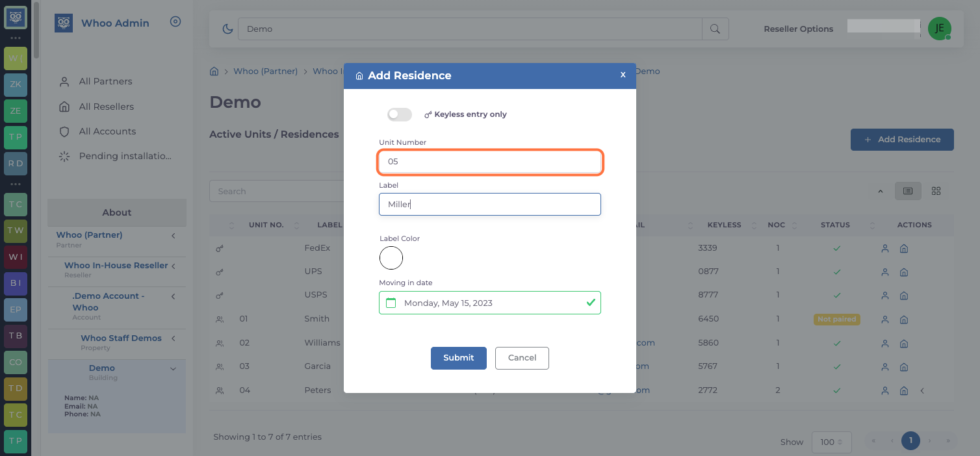Screen dimensions: 980x456
Task: Open the residence icon in Peters row
Action: pos(903,391)
